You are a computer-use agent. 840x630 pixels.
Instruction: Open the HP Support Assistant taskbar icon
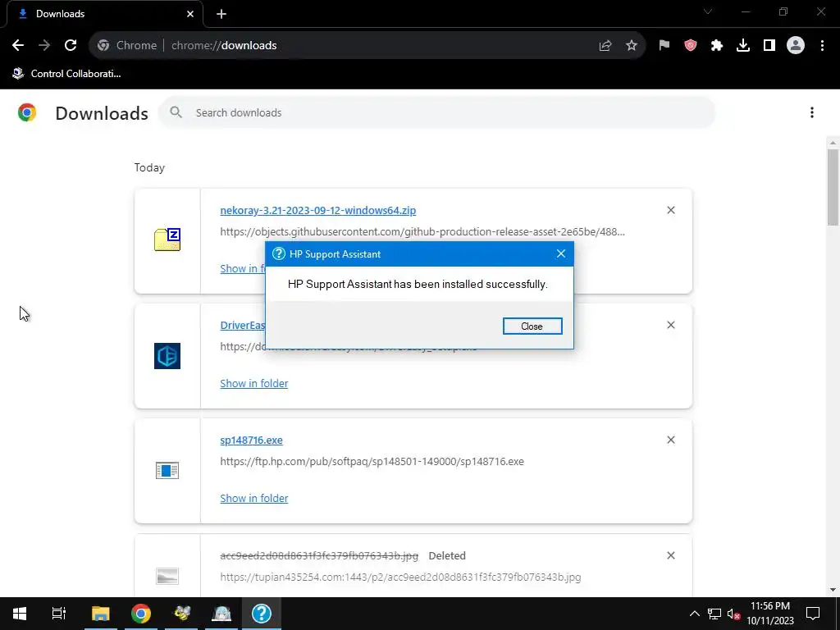pyautogui.click(x=262, y=614)
